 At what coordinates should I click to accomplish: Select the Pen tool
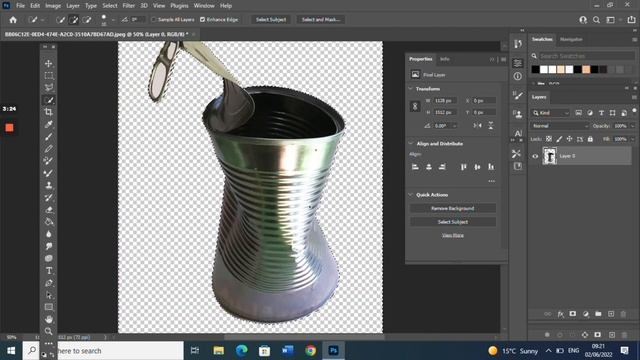(49, 283)
